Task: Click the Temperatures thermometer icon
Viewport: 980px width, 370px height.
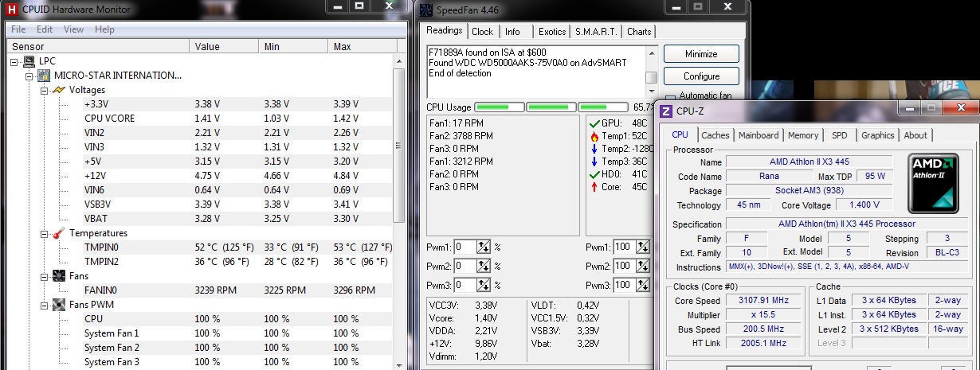Action: [x=59, y=233]
